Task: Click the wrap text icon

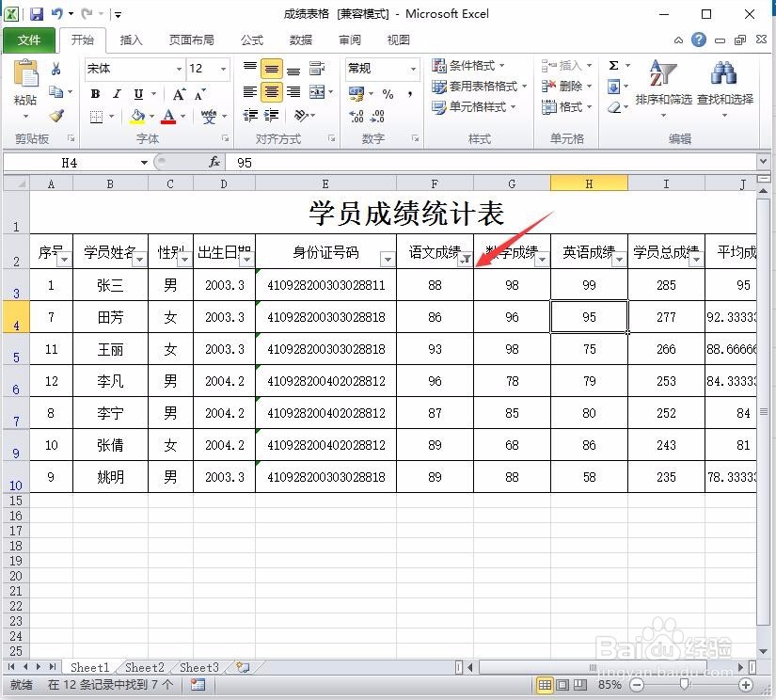Action: (316, 69)
